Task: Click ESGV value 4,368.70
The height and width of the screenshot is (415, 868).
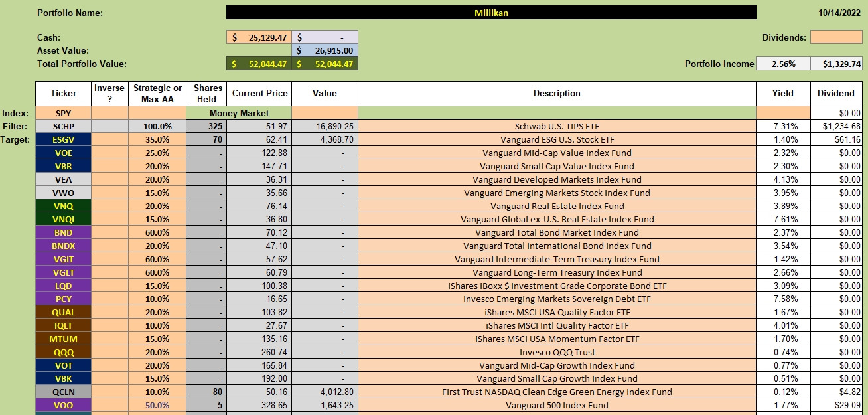Action: click(325, 139)
